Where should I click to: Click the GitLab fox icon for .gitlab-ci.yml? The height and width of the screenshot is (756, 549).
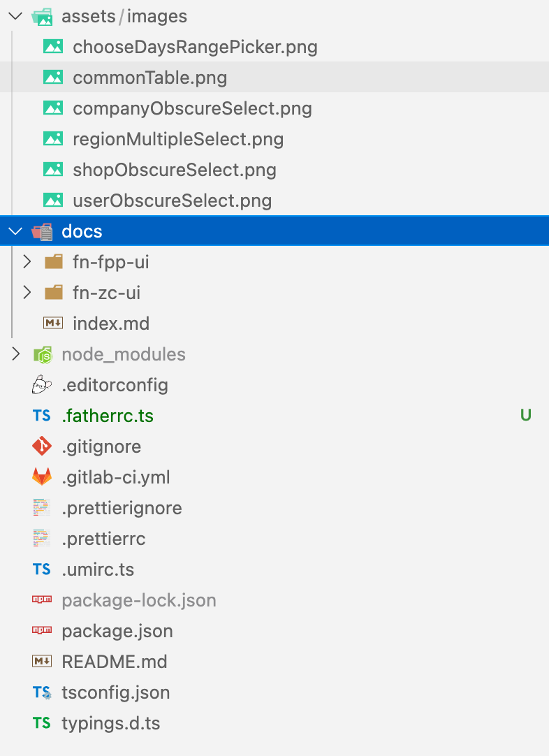(43, 477)
